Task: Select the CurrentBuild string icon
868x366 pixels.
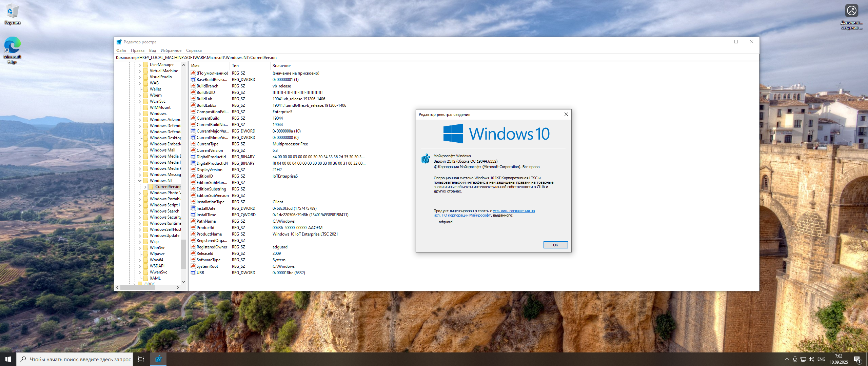Action: tap(193, 118)
